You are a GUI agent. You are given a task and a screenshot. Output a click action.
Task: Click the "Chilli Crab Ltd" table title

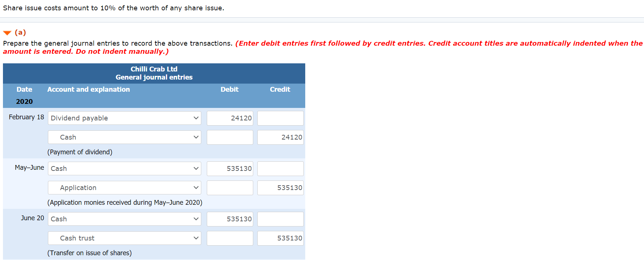click(154, 69)
